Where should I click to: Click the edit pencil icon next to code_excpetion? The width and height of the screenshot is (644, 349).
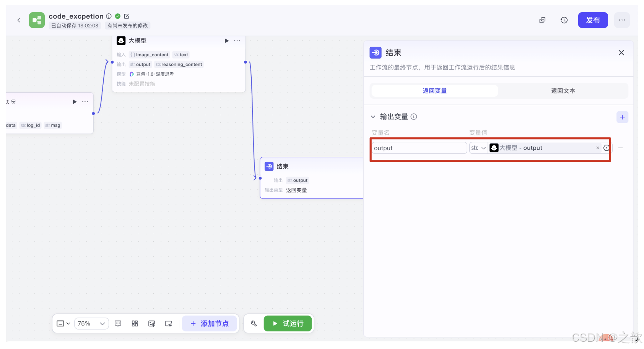[127, 16]
